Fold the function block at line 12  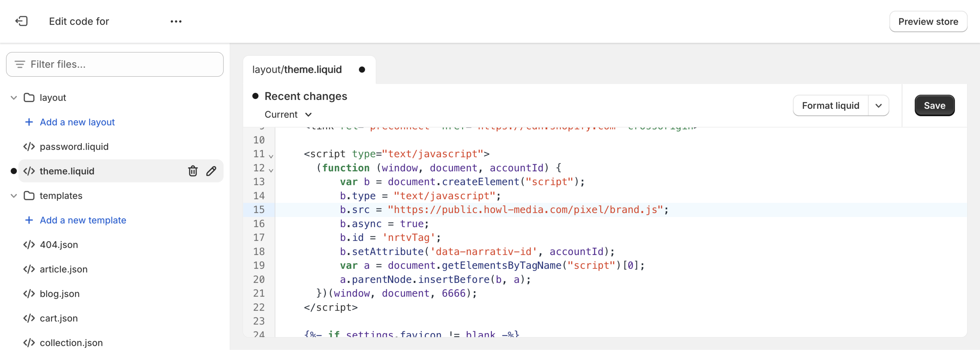(x=271, y=170)
